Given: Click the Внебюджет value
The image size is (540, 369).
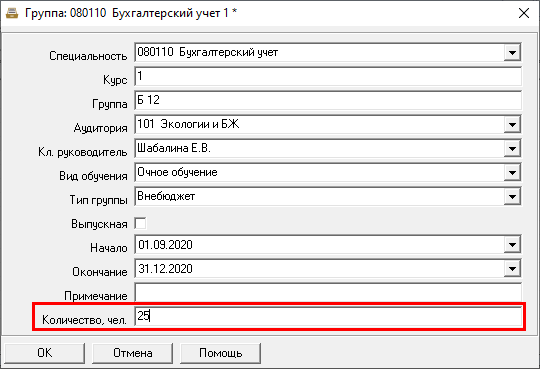Looking at the screenshot, I should (x=166, y=196).
